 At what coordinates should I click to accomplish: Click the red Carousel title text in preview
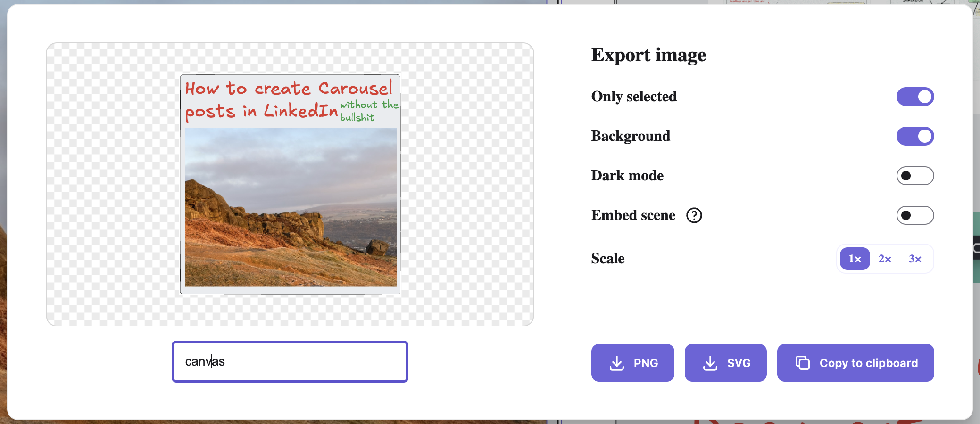pos(288,89)
